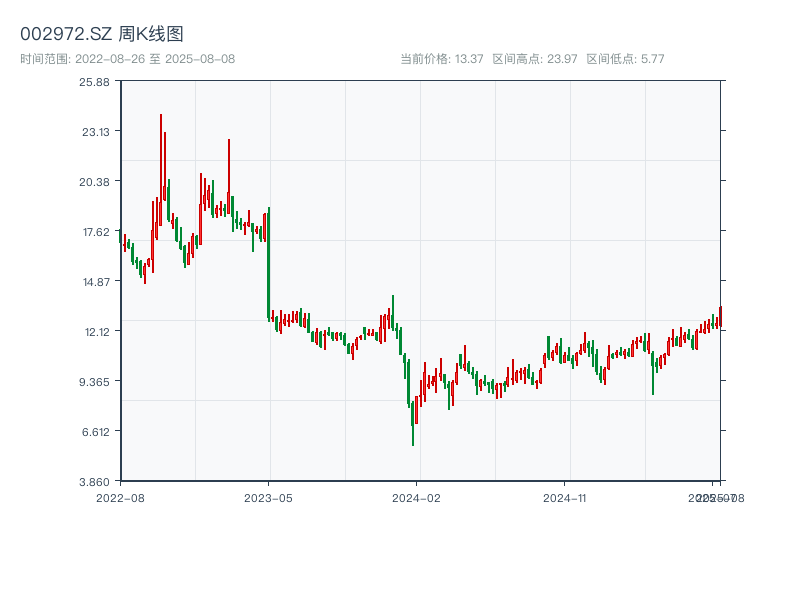Viewport: 800px width, 600px height.
Task: Click the 当前价格 13.37 label
Action: (442, 59)
